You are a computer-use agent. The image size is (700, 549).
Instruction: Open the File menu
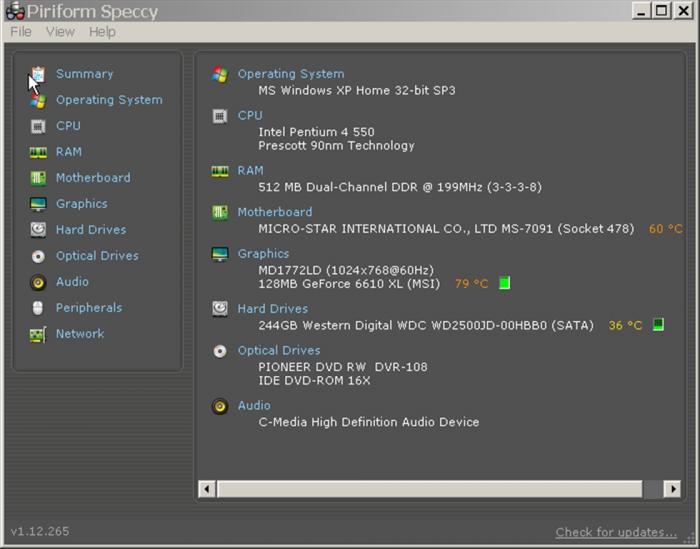tap(21, 32)
